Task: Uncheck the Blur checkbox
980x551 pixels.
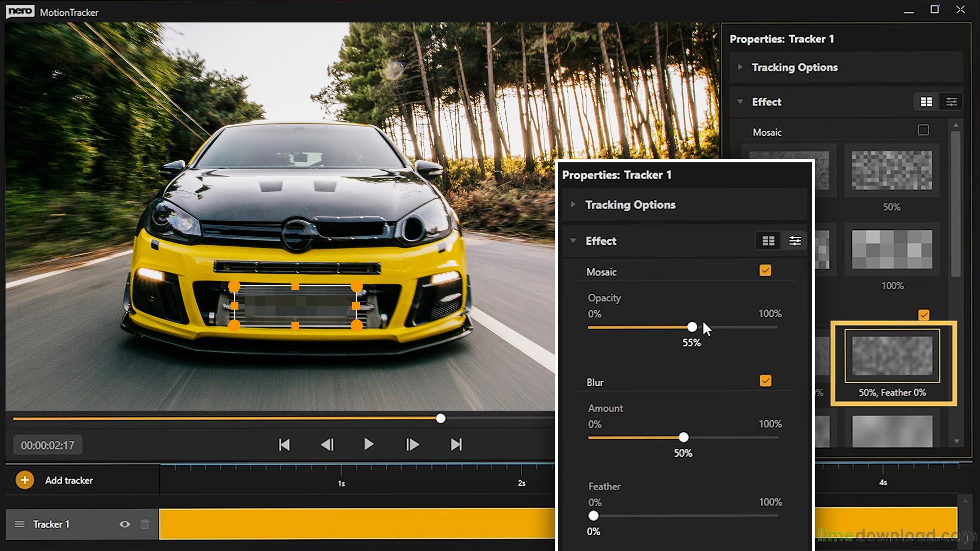Action: pos(765,381)
